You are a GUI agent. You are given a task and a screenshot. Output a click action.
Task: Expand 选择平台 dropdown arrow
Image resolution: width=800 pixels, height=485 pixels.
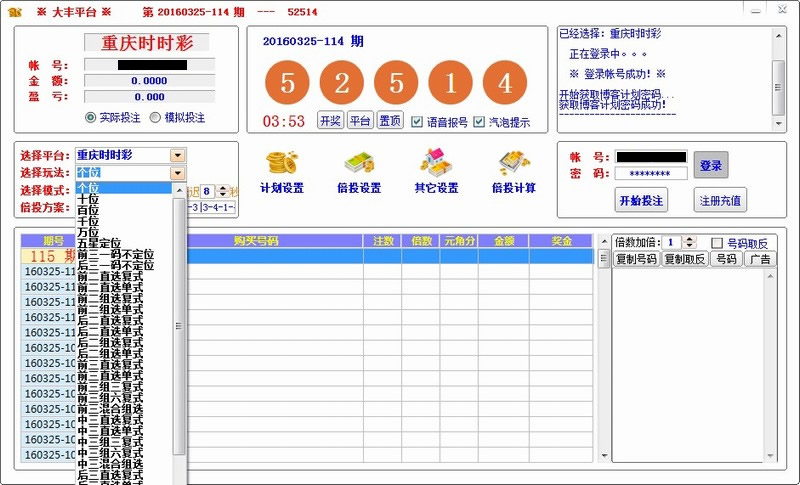click(178, 155)
